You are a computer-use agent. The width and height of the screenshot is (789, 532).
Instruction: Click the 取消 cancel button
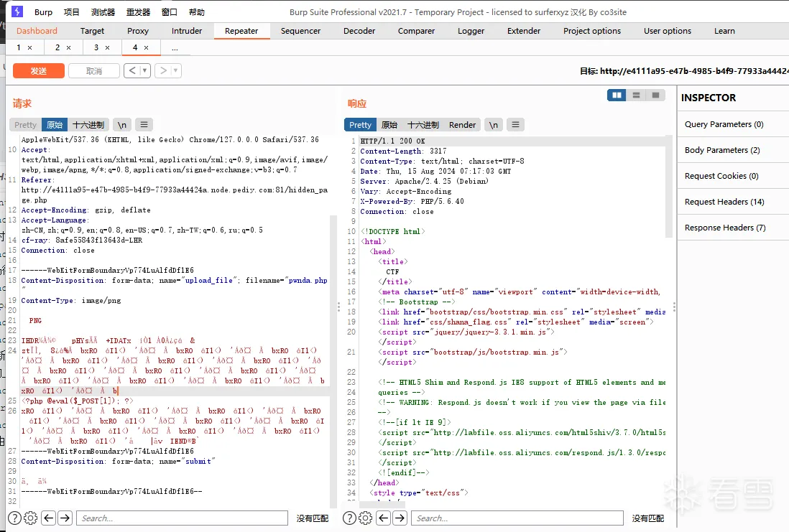click(x=94, y=71)
